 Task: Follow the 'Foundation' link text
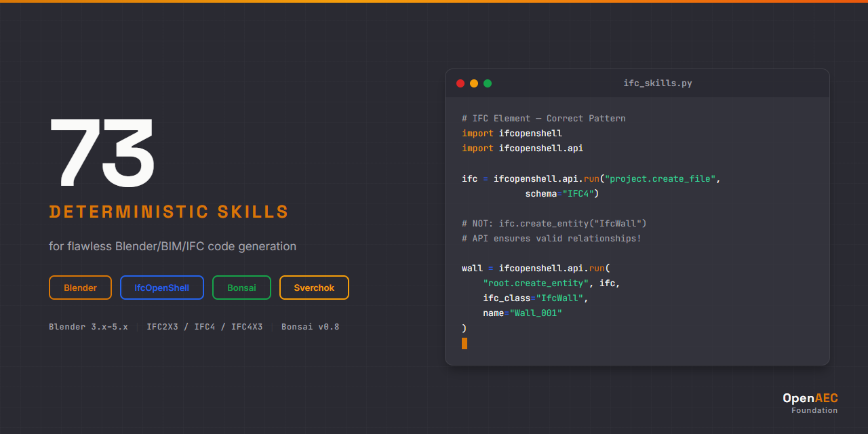click(x=814, y=410)
